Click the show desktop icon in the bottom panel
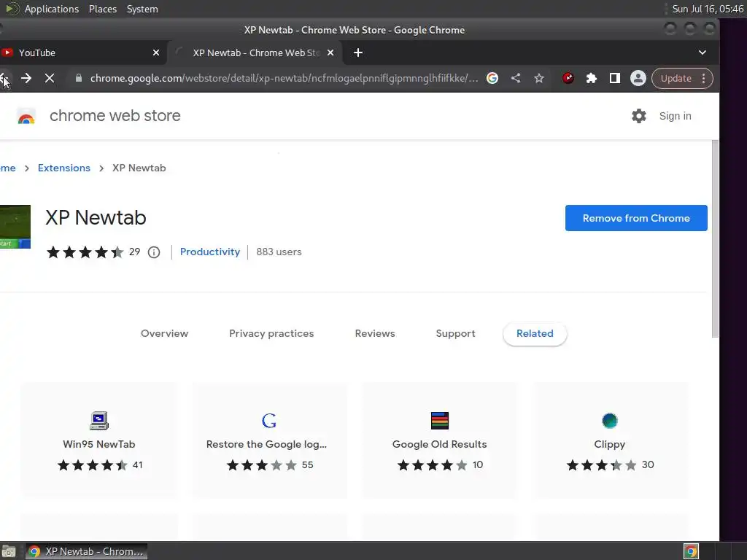Image resolution: width=747 pixels, height=560 pixels. [9, 551]
